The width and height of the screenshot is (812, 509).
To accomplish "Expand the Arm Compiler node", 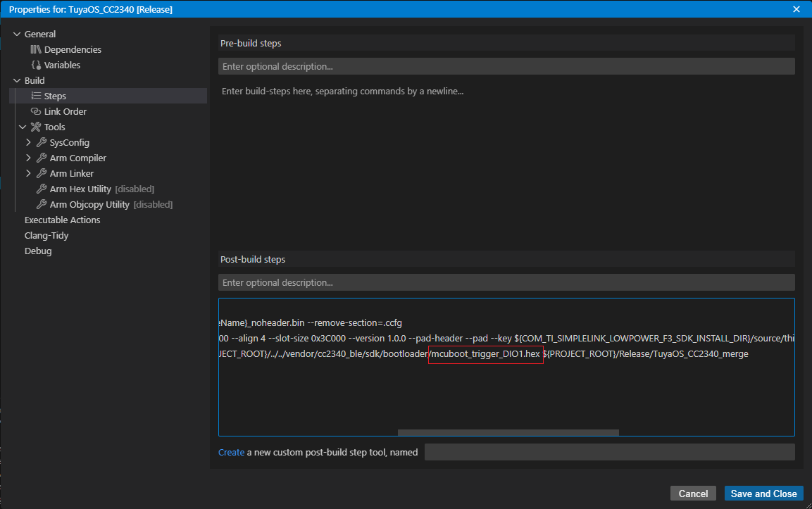I will (x=28, y=158).
